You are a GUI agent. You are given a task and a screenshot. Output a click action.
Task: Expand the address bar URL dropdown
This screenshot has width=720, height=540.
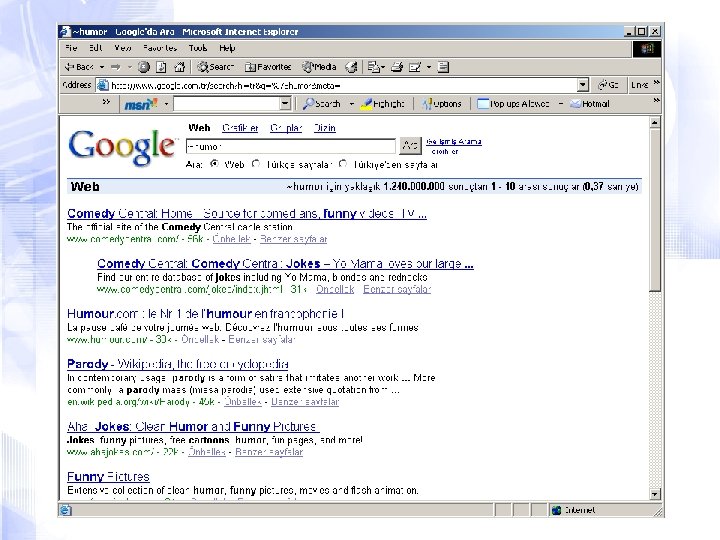[583, 85]
